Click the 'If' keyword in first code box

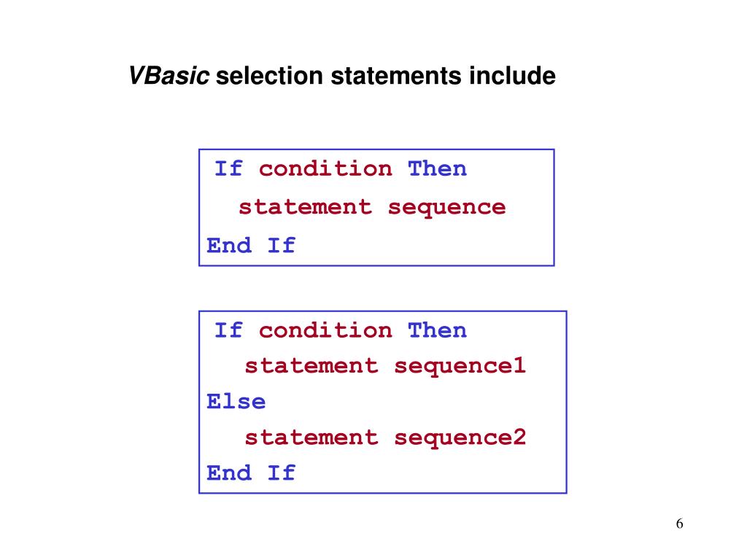pos(228,168)
